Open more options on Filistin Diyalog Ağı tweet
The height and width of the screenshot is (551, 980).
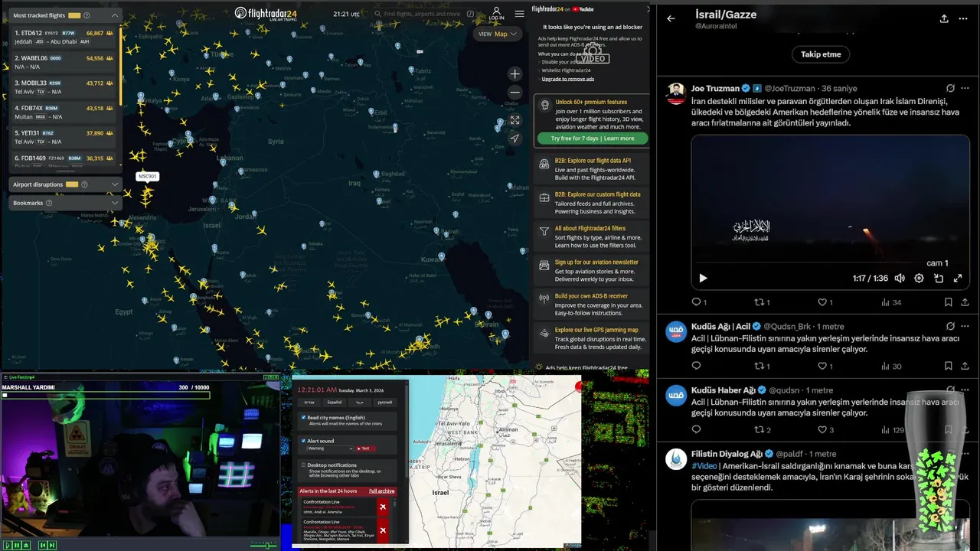[x=965, y=454]
